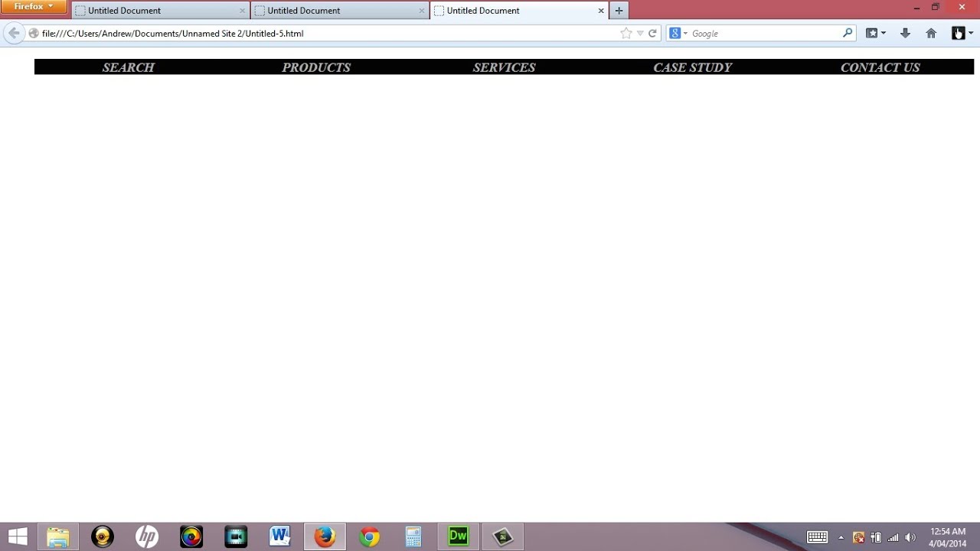Switch to Firefox in the taskbar
The height and width of the screenshot is (551, 980).
click(x=325, y=536)
